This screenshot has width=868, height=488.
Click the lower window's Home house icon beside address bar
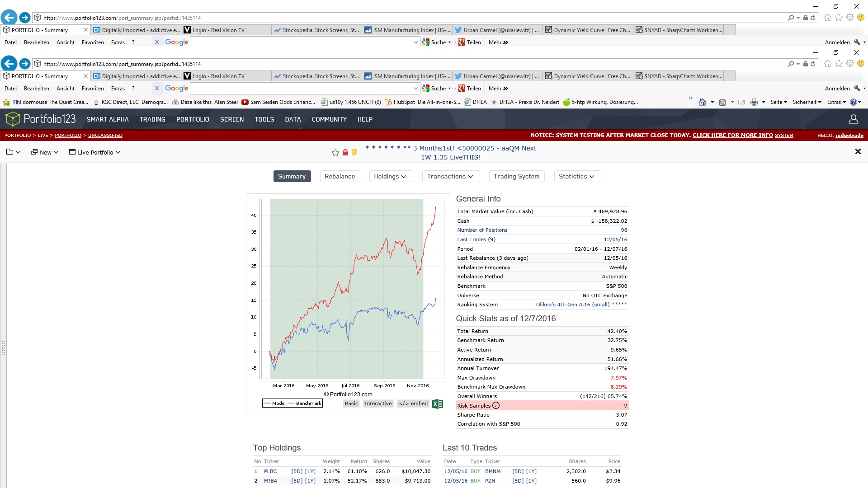828,64
